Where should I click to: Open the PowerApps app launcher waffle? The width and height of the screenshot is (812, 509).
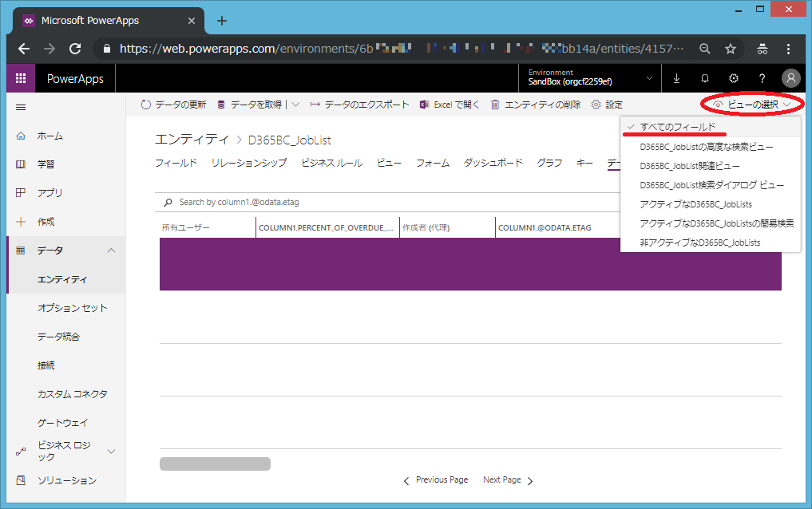21,78
